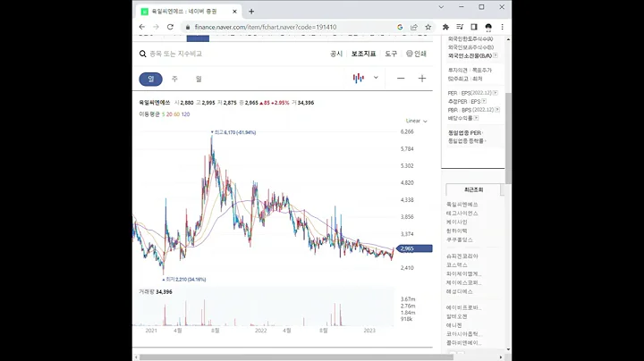Reload the page with the refresh icon
The image size is (644, 361).
[x=170, y=27]
